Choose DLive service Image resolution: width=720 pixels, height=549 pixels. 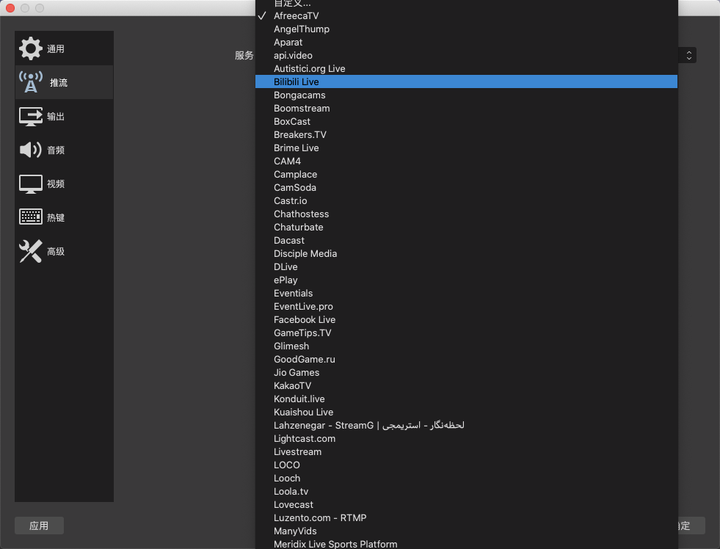pyautogui.click(x=466, y=267)
